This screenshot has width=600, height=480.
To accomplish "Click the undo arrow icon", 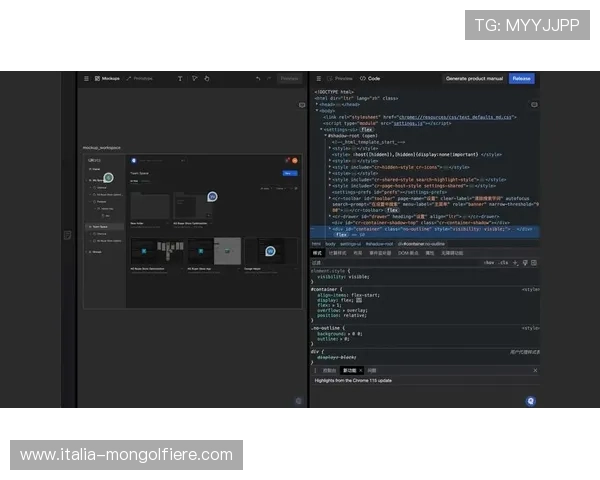I will tap(258, 78).
